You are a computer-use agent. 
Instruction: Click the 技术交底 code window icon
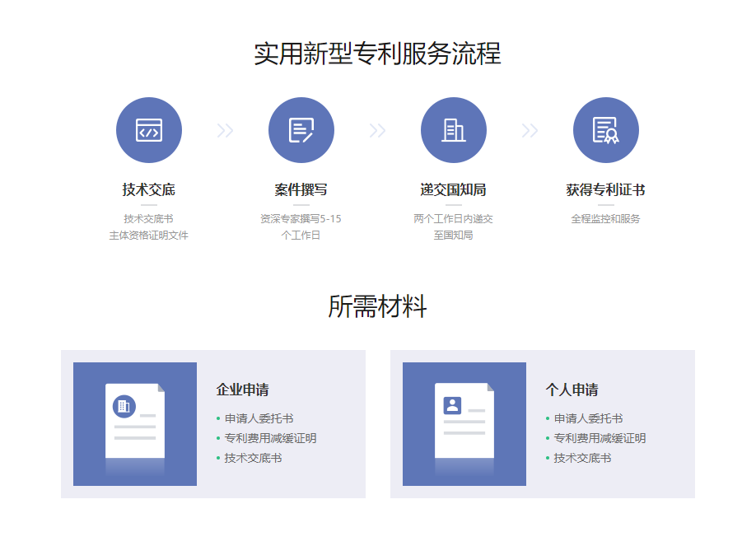click(x=149, y=130)
